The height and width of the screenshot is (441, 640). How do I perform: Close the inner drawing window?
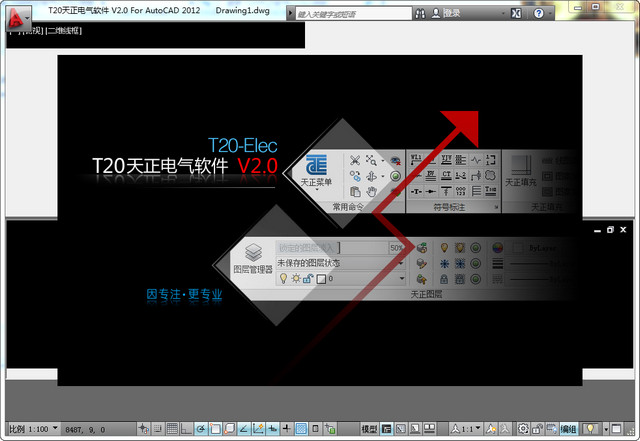[623, 230]
